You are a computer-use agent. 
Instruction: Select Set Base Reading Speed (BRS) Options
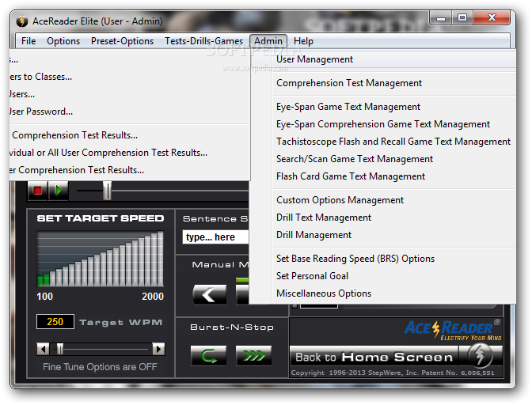pos(383,259)
